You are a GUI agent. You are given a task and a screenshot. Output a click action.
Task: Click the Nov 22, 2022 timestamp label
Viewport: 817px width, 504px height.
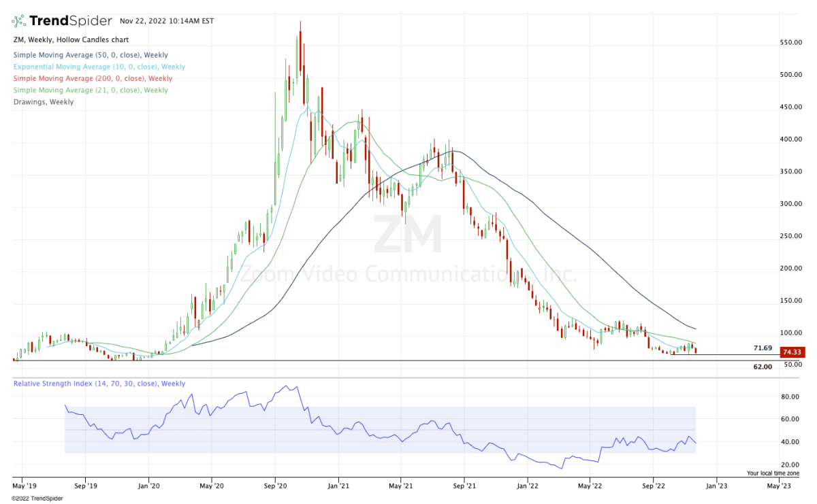[167, 21]
